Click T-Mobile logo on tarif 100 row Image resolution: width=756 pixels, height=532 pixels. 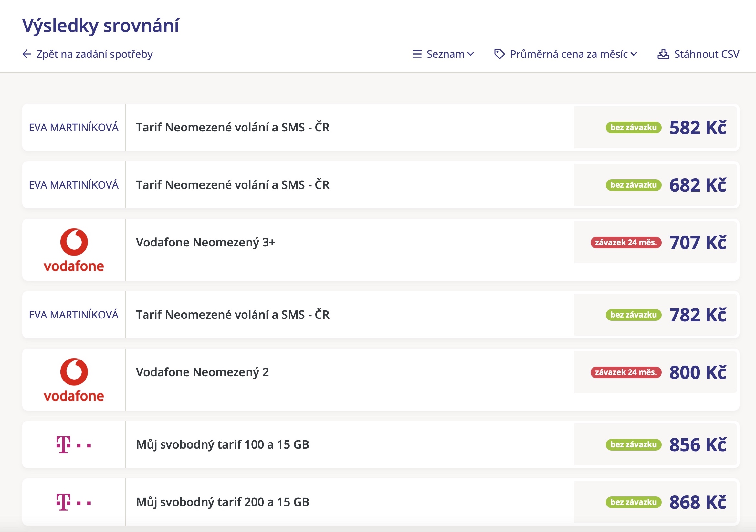pos(74,444)
